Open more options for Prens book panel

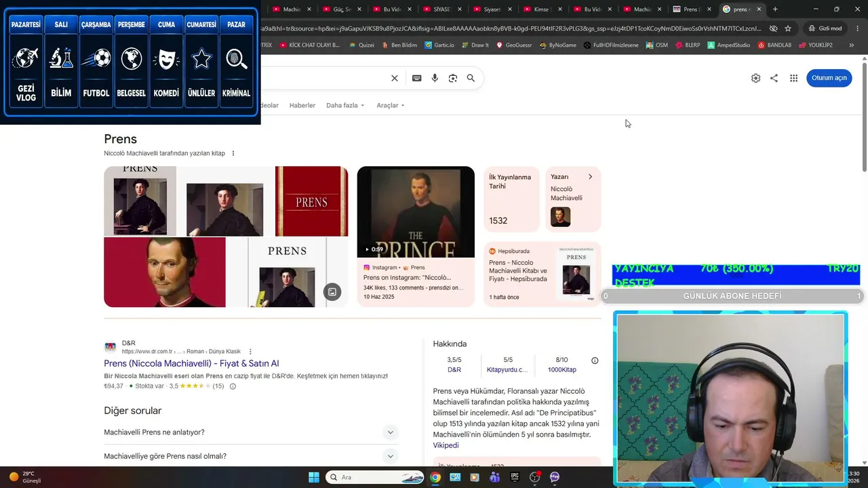click(x=233, y=153)
